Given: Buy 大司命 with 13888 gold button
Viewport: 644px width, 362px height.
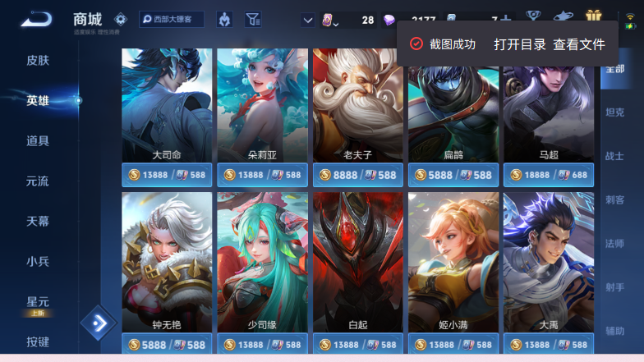Looking at the screenshot, I should click(167, 175).
